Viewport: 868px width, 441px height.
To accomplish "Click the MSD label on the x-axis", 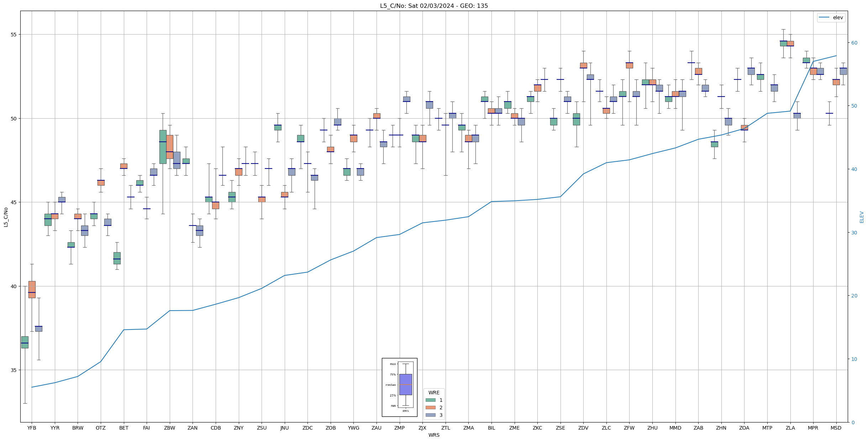I will coord(836,428).
